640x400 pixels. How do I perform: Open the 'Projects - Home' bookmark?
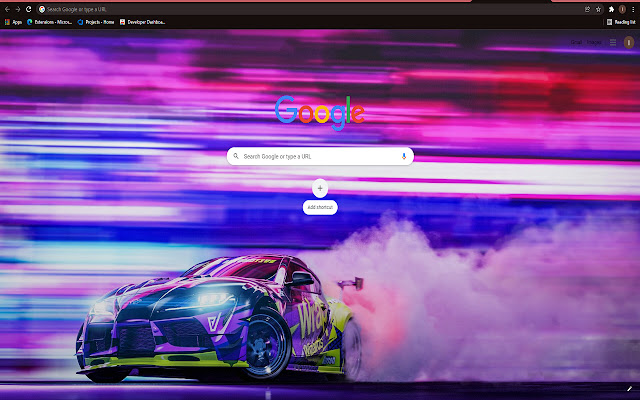click(96, 22)
